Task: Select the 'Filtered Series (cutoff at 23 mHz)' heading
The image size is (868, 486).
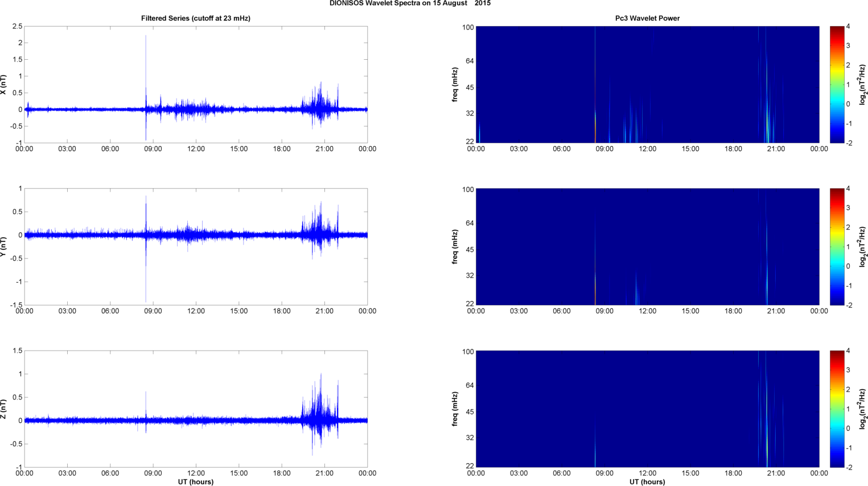Action: [196, 18]
